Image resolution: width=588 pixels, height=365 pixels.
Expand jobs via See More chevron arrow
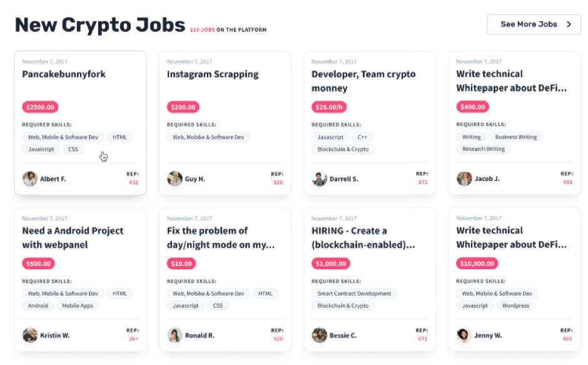[x=569, y=24]
